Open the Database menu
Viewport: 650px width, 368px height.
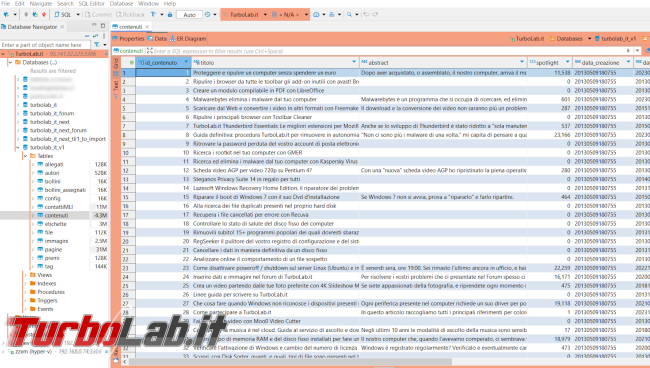point(121,3)
